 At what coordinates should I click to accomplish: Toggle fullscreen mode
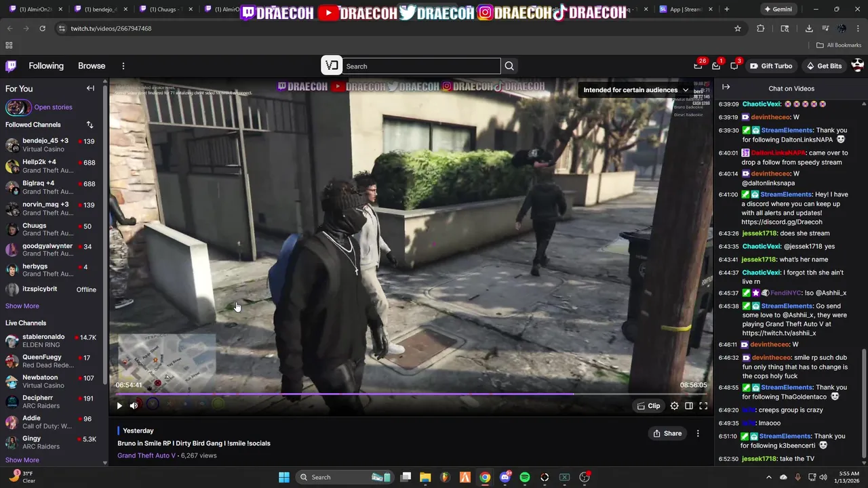(703, 405)
